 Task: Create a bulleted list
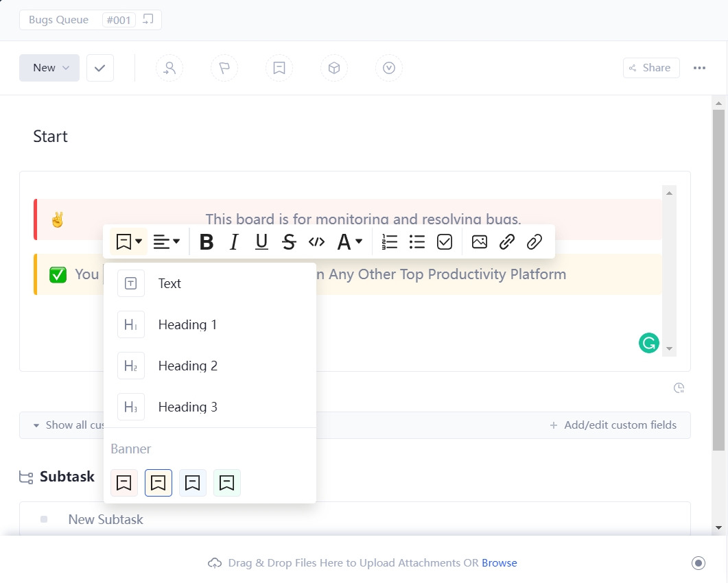coord(416,241)
